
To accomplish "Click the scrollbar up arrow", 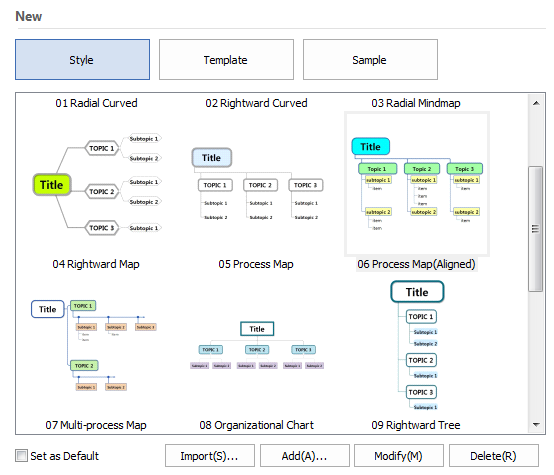I will [536, 103].
